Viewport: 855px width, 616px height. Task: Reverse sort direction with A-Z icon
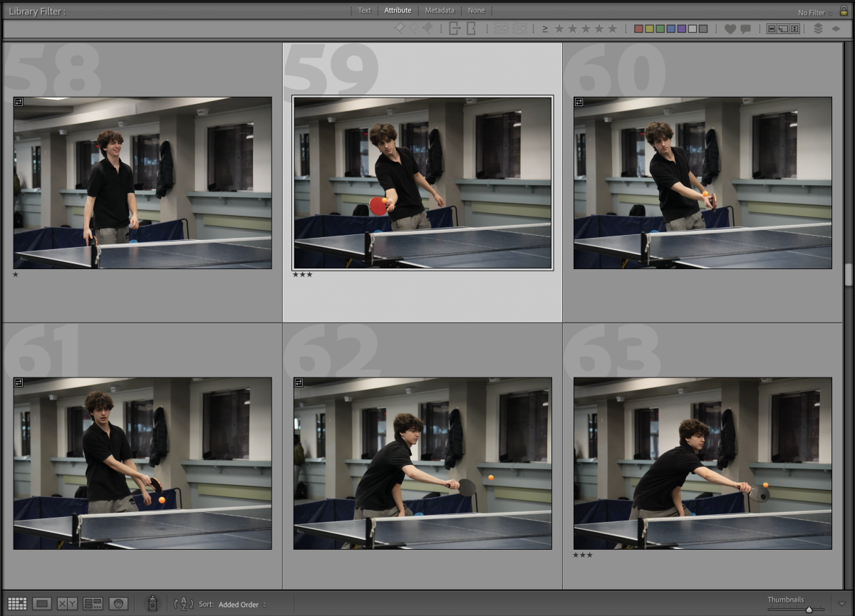pyautogui.click(x=183, y=604)
